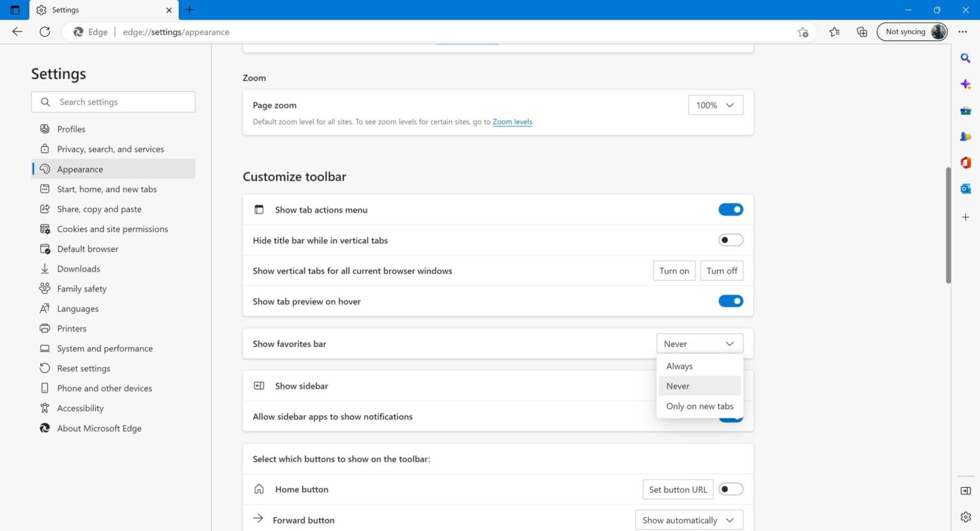Open the Forward button visibility dropdown
This screenshot has height=531, width=980.
coord(688,520)
